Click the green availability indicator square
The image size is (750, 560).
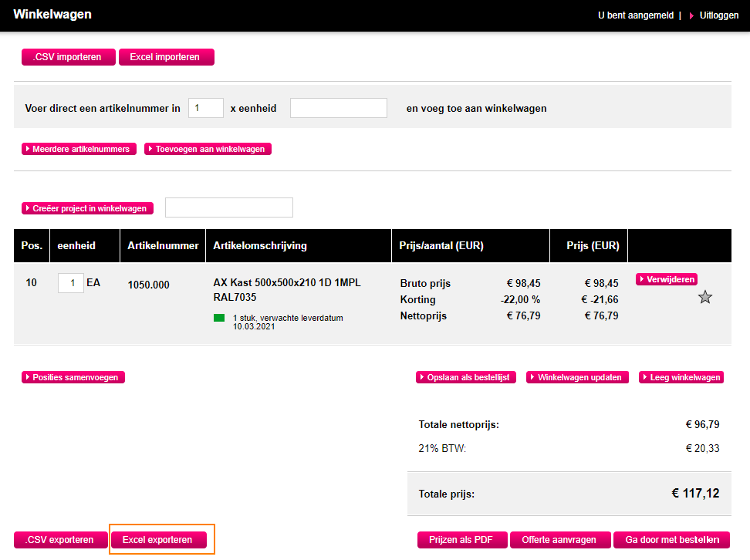[219, 318]
